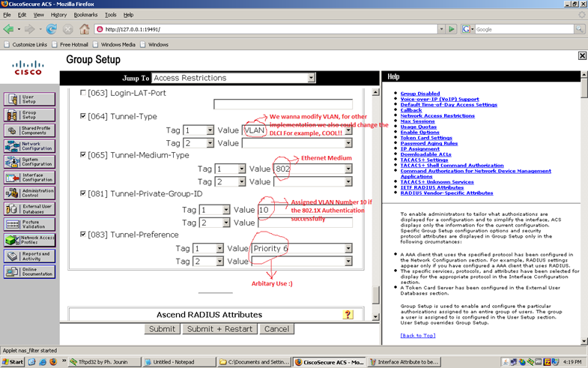
Task: Follow the Back to Top link
Action: (x=418, y=335)
